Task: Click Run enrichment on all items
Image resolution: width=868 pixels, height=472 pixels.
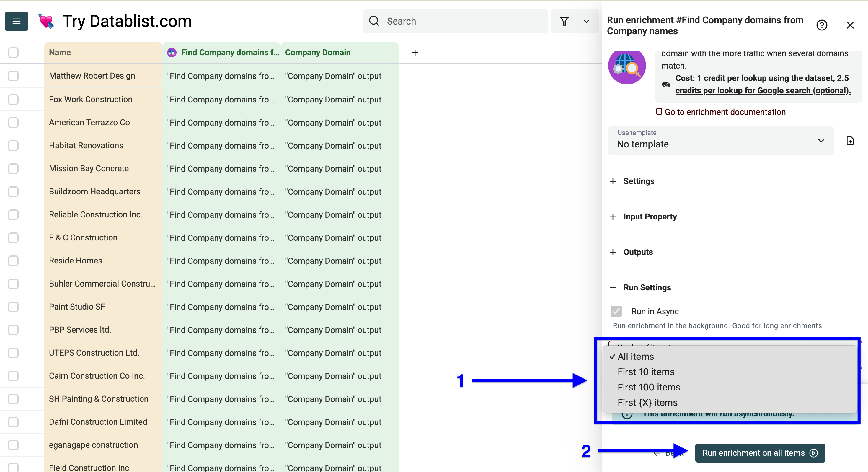Action: 760,453
